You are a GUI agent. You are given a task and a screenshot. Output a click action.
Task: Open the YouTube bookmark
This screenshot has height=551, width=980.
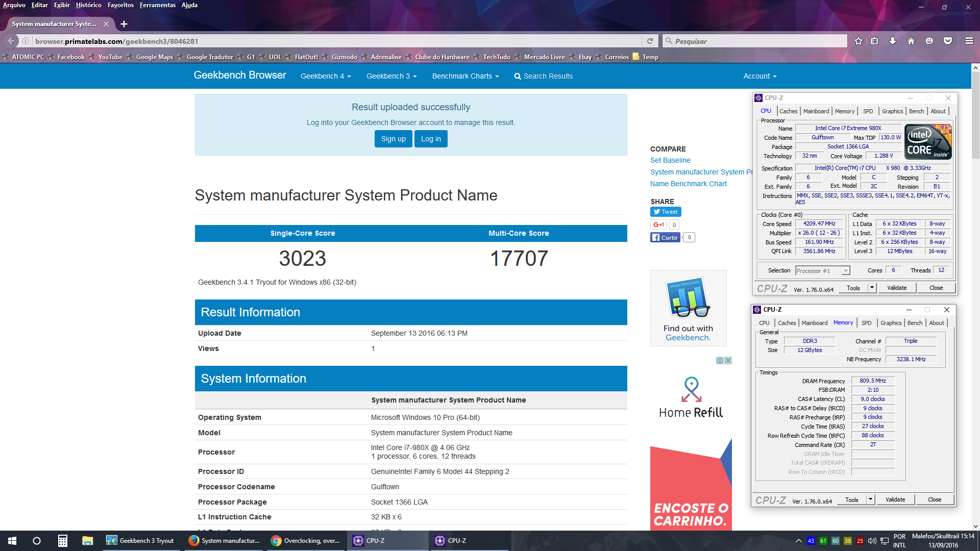[106, 57]
